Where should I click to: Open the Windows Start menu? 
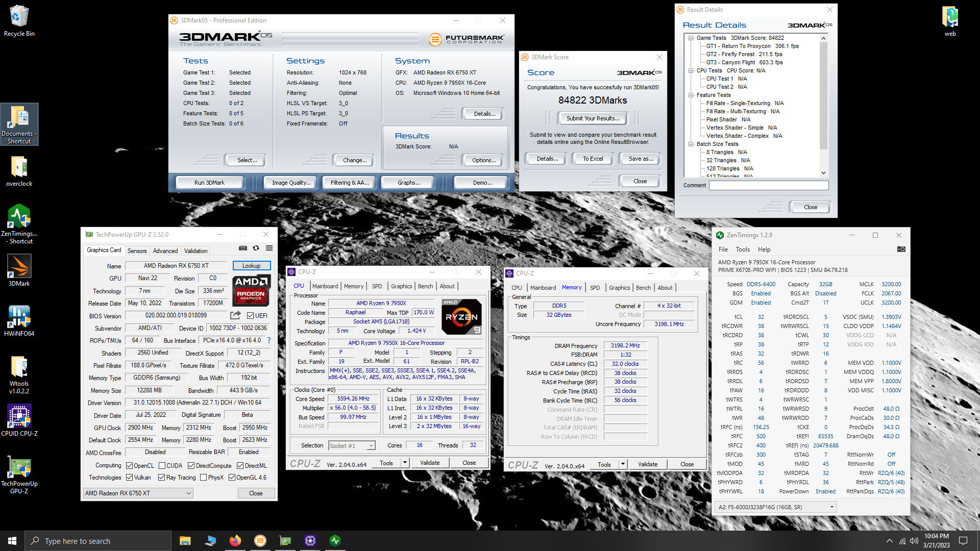[x=12, y=541]
